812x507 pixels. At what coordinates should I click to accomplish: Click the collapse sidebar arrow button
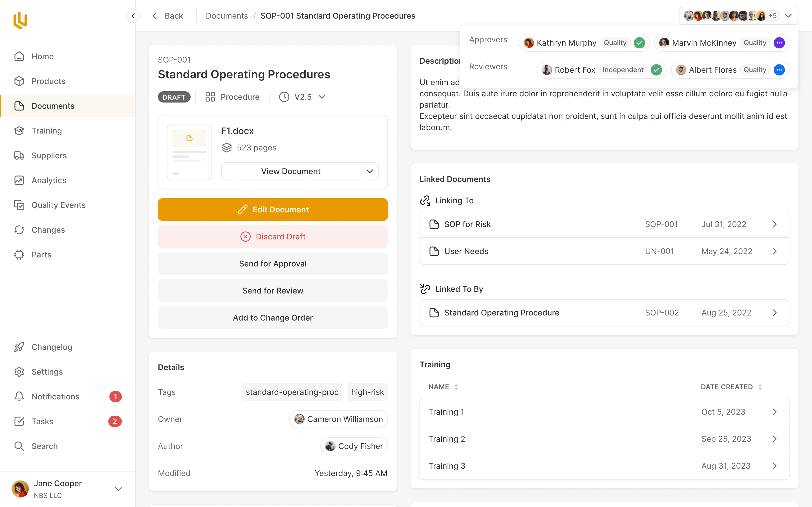click(x=133, y=16)
